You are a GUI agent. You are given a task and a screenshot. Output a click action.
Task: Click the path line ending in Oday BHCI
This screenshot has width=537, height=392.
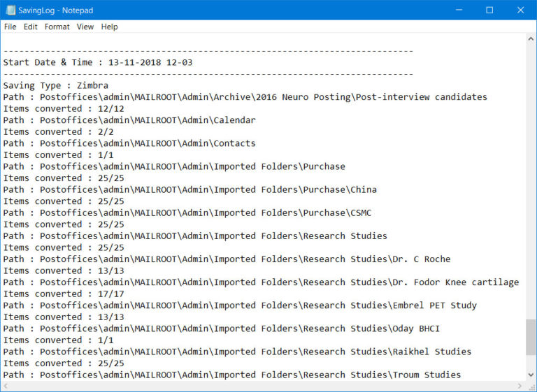pos(221,328)
